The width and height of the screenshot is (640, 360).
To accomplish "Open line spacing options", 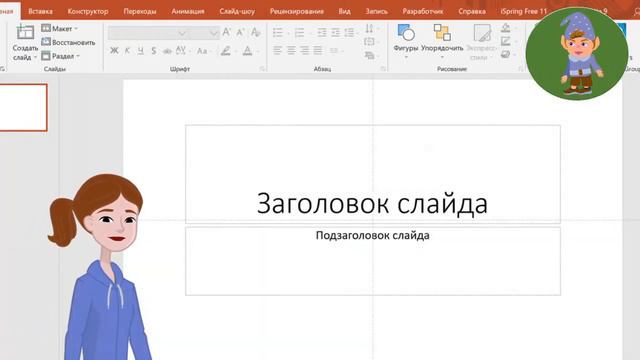I will coord(350,33).
